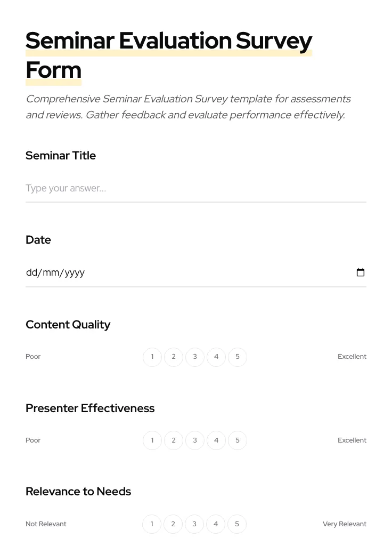
Task: Click the Seminar Title answer field
Action: coord(196,188)
